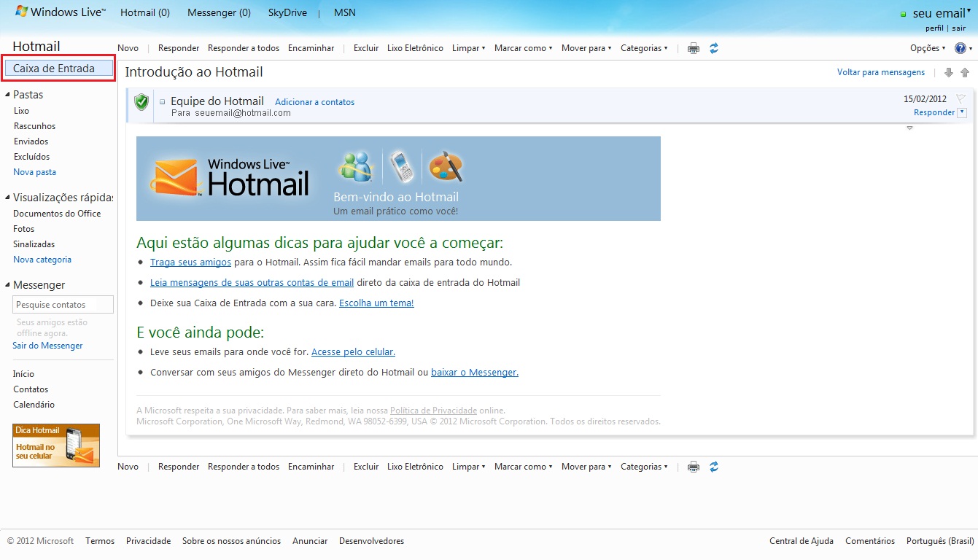
Task: Click Responder a todos in upper toolbar
Action: point(244,48)
